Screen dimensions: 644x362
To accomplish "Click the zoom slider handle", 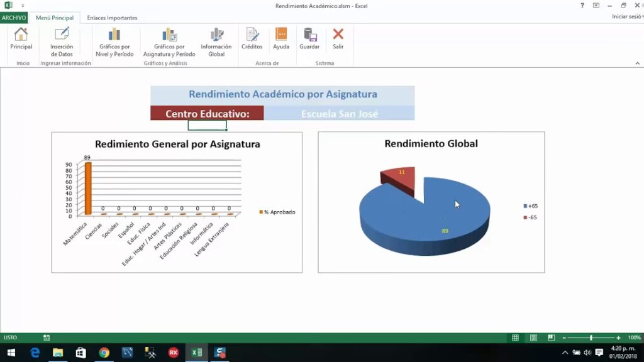I will tap(591, 337).
